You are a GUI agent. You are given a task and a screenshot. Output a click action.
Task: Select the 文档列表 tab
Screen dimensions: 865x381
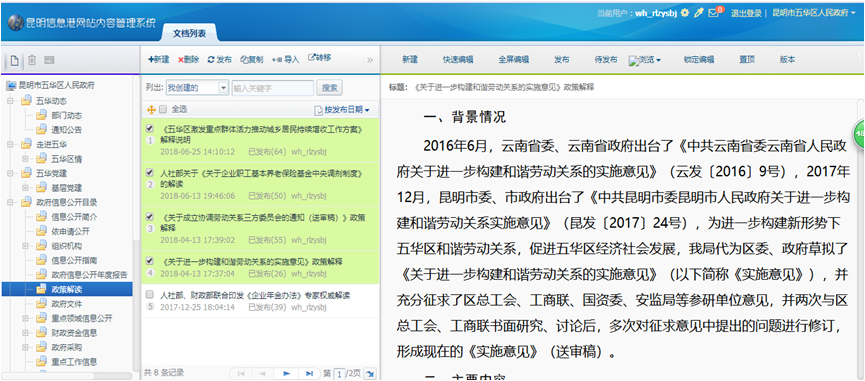pos(189,33)
